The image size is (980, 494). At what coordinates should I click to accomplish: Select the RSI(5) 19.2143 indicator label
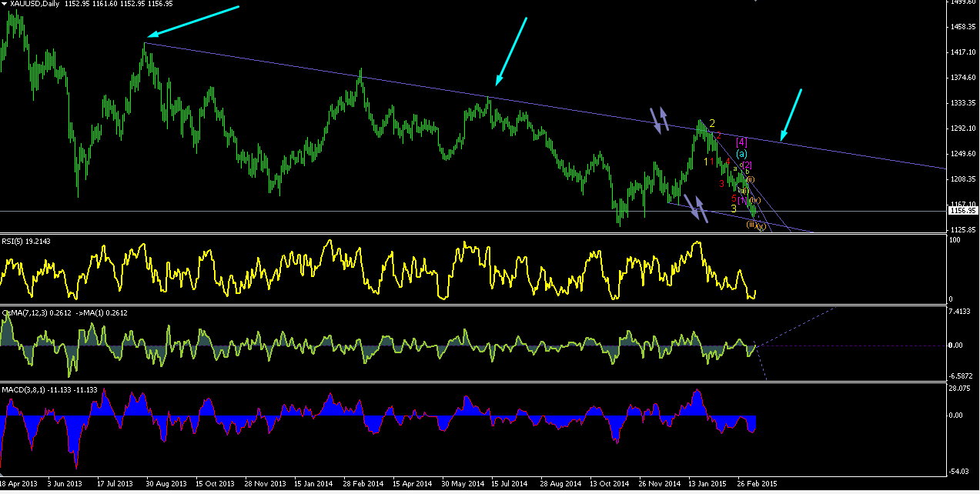(x=25, y=242)
